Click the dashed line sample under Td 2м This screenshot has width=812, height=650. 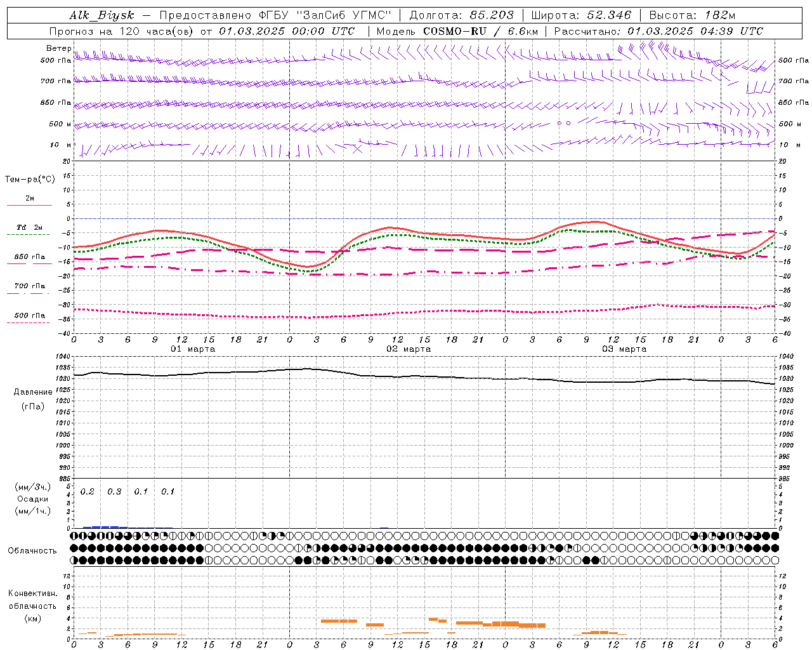29,234
